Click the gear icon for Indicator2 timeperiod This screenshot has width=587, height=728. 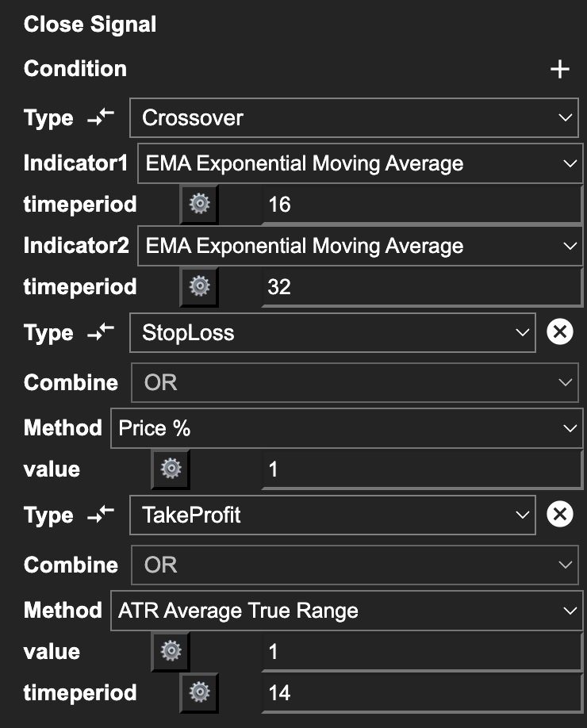[x=199, y=286]
